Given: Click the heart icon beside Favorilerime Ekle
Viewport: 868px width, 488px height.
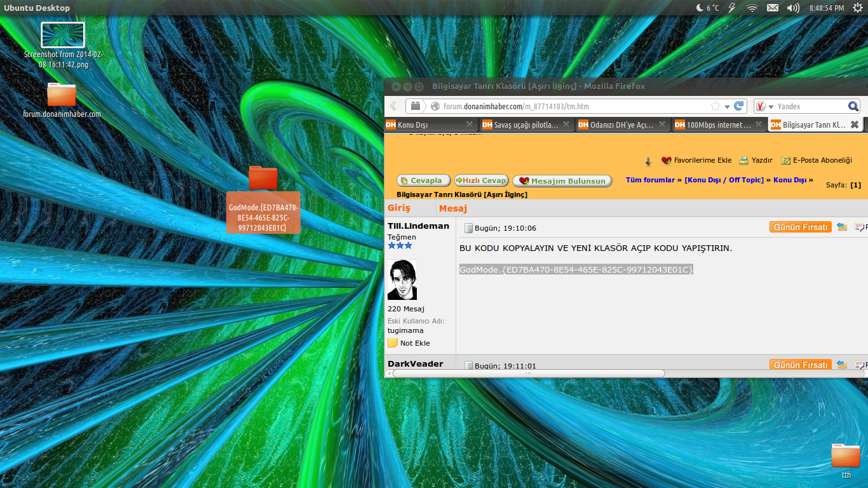Looking at the screenshot, I should tap(667, 161).
